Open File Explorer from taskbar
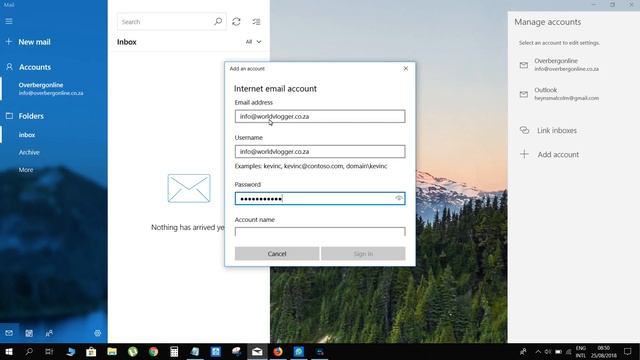Image resolution: width=640 pixels, height=360 pixels. coord(112,351)
